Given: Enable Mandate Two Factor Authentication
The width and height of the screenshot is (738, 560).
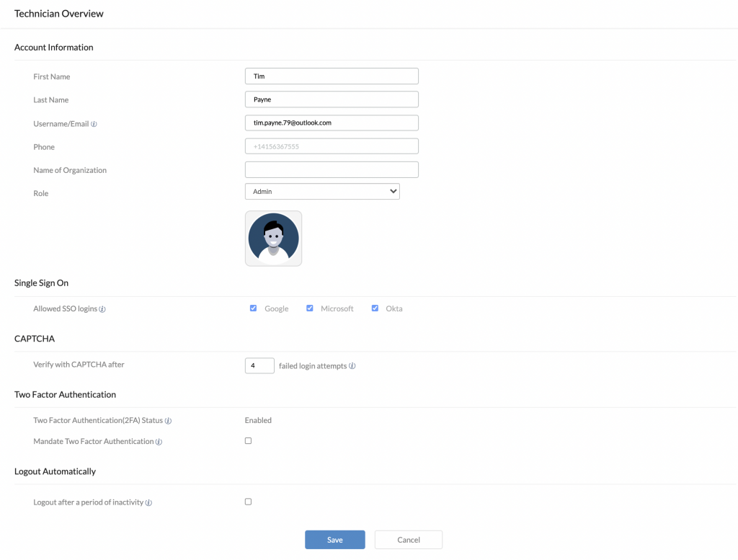Looking at the screenshot, I should pyautogui.click(x=248, y=440).
